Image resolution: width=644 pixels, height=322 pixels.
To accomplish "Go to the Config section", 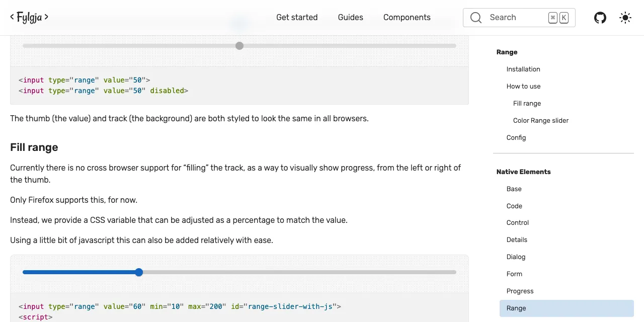I will click(516, 137).
